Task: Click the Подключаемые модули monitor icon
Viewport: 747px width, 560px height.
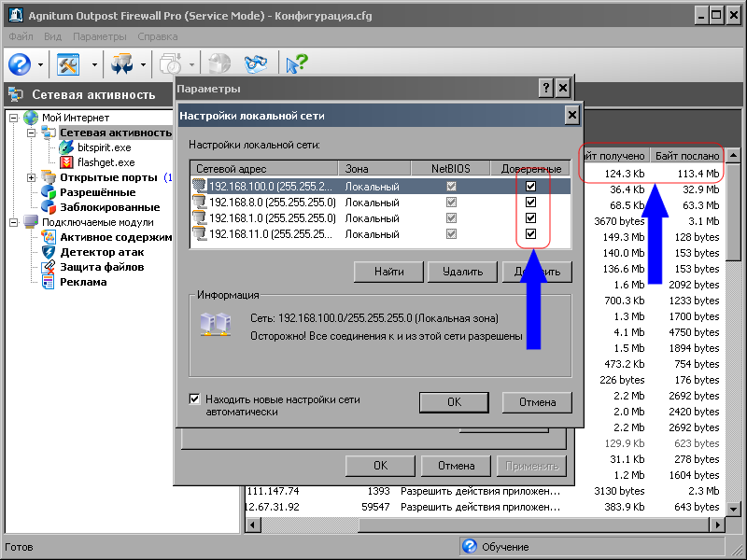Action: pos(31,222)
